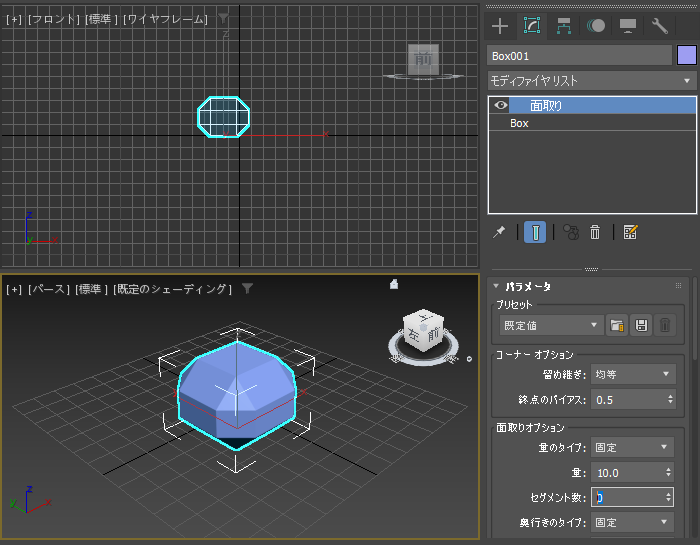Switch to the Modify panel tab
This screenshot has height=545, width=700.
[532, 26]
